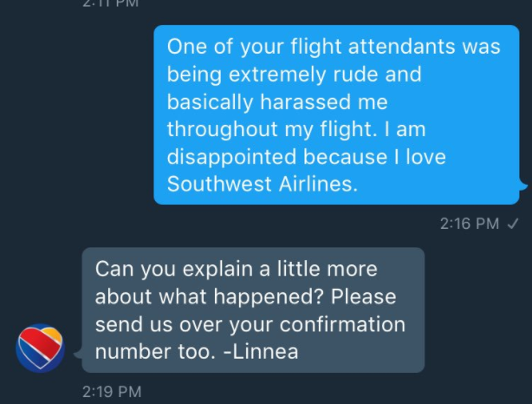This screenshot has height=404, width=532.
Task: Click "Can you explain" in the reply
Action: click(x=174, y=270)
